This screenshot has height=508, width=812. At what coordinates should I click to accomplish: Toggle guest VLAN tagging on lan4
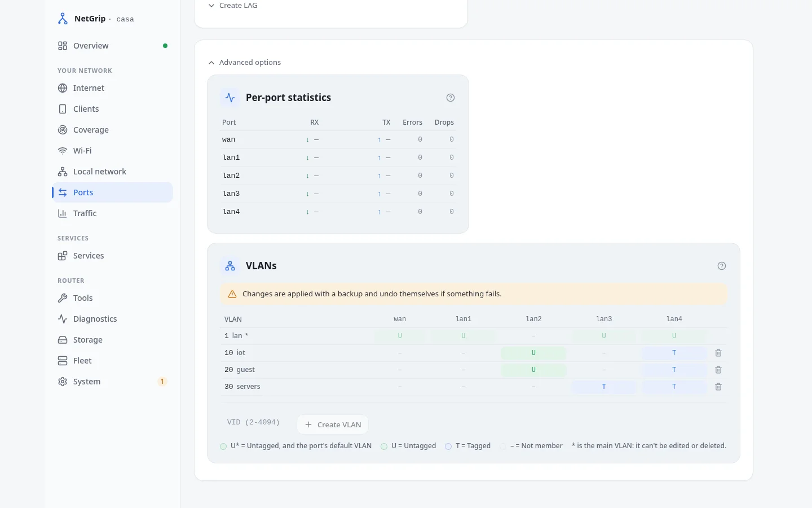coord(674,370)
